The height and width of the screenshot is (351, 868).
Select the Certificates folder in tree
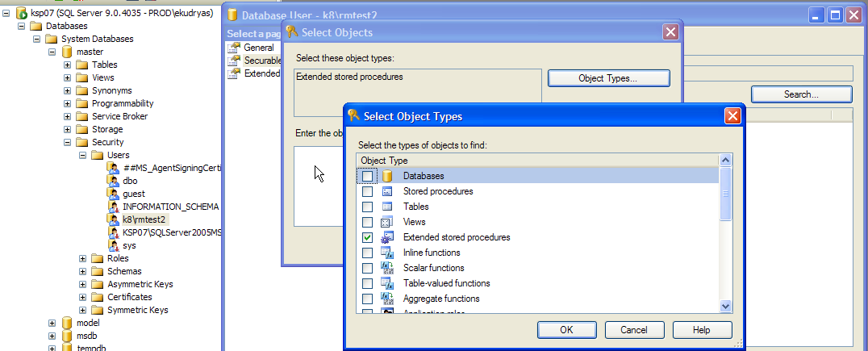(130, 297)
